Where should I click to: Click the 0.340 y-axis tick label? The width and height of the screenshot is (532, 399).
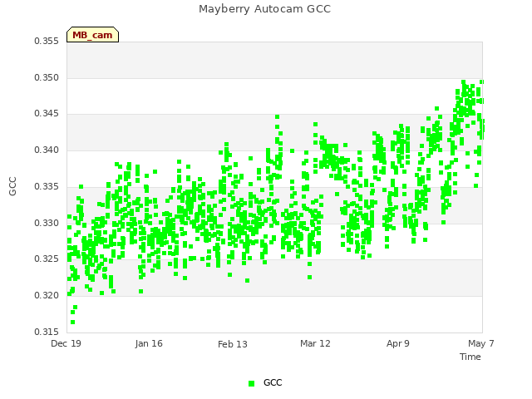click(x=47, y=150)
